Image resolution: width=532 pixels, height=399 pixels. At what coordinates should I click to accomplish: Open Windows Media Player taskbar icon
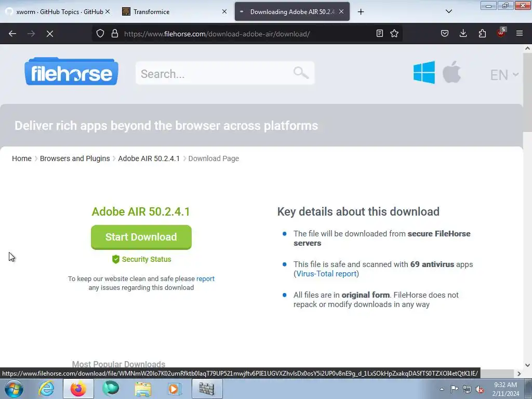(175, 389)
